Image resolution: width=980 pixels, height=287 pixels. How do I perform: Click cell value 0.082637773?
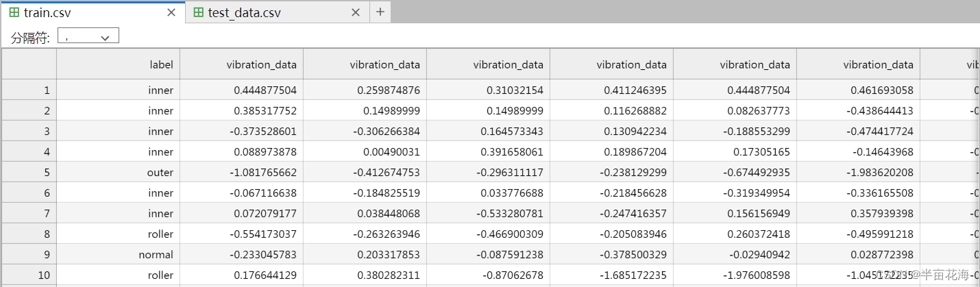tap(735, 110)
